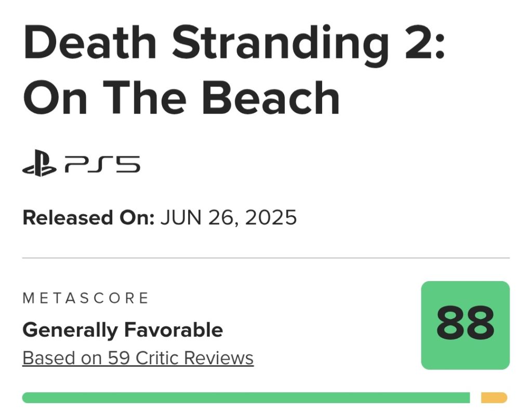Click the green positive reviews bar segment
Viewport: 532px width, 413px height.
246,398
